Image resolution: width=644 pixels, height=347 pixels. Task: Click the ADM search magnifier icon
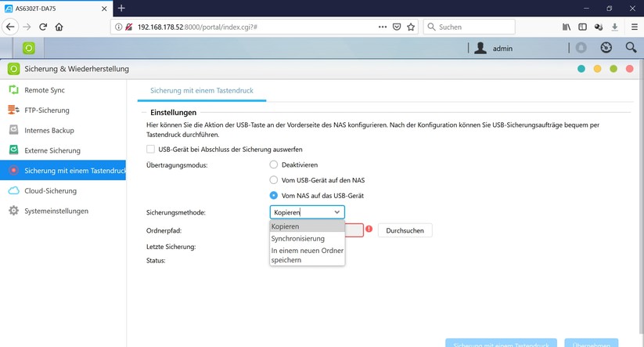click(x=631, y=48)
